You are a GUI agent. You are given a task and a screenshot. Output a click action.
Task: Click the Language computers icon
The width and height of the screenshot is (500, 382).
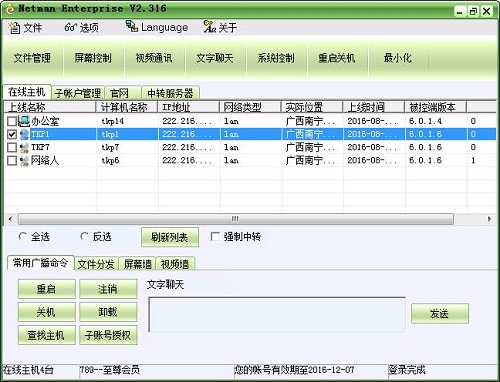coord(132,26)
